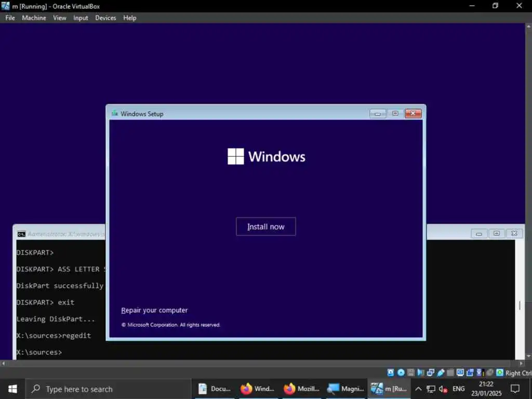Click the grey shared folders indicator
532x399 pixels.
click(450, 373)
